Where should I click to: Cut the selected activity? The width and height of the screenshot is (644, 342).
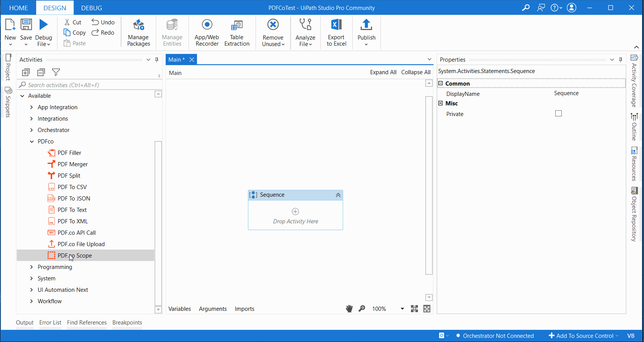tap(73, 22)
